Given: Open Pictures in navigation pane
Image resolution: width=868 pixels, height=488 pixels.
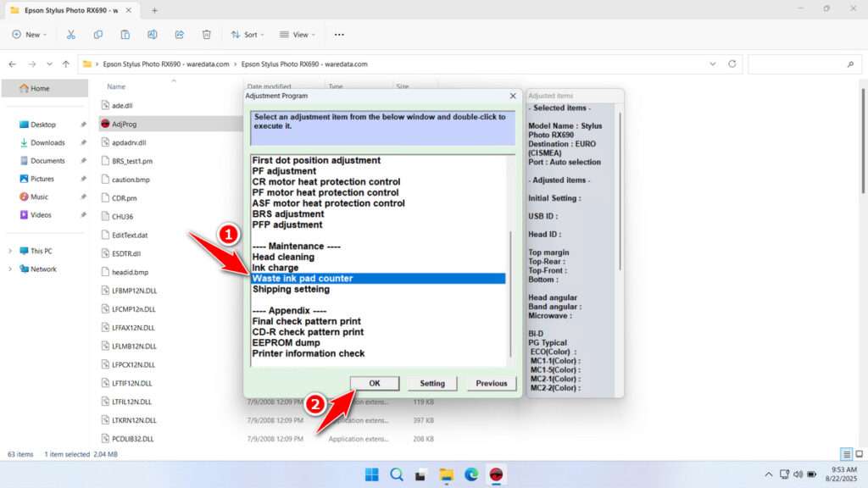Looking at the screenshot, I should tap(42, 180).
